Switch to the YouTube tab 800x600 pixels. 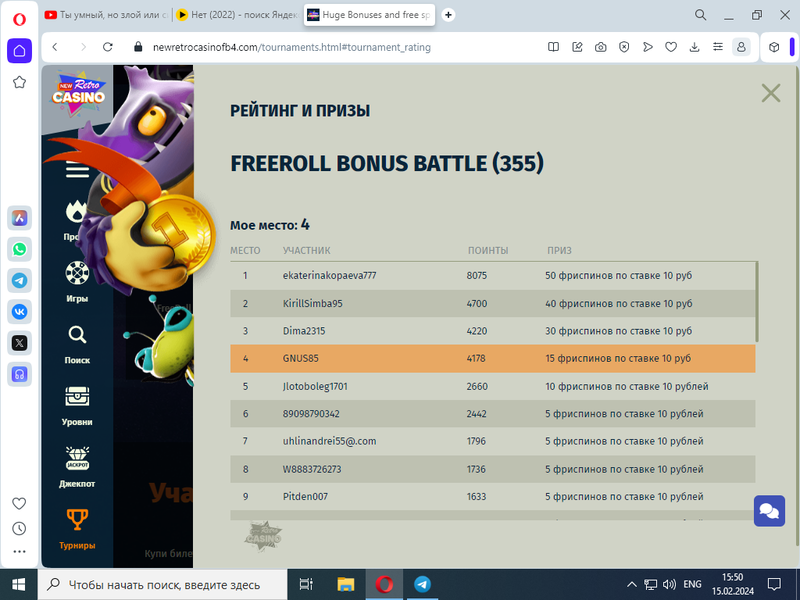pos(106,15)
